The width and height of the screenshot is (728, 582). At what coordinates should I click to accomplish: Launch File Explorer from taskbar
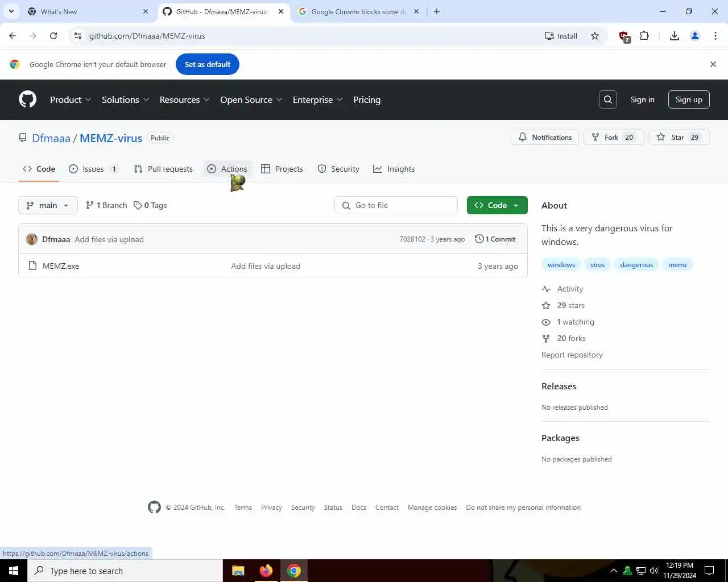(238, 571)
